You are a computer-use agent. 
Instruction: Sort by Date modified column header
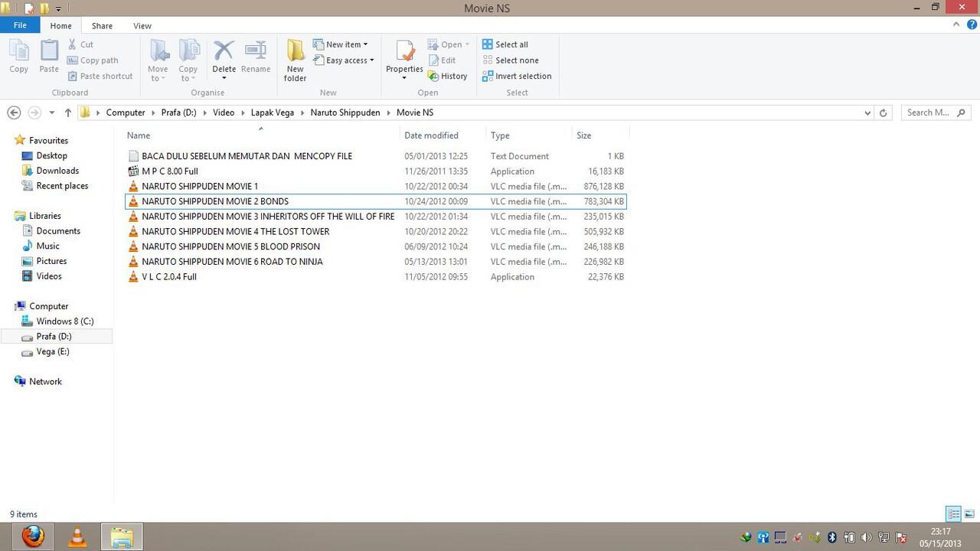(x=431, y=135)
